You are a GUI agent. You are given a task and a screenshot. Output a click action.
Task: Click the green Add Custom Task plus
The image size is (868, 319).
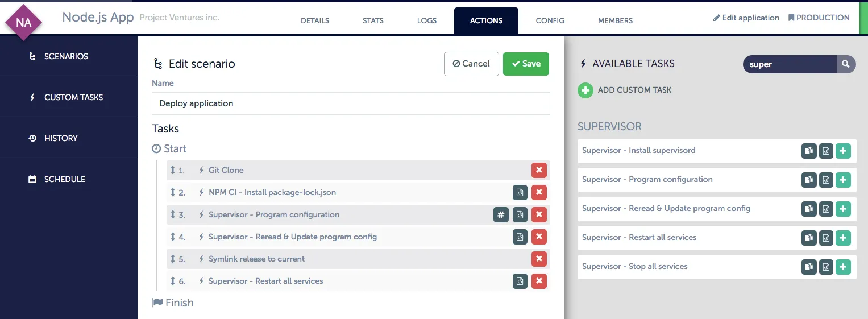pos(585,90)
